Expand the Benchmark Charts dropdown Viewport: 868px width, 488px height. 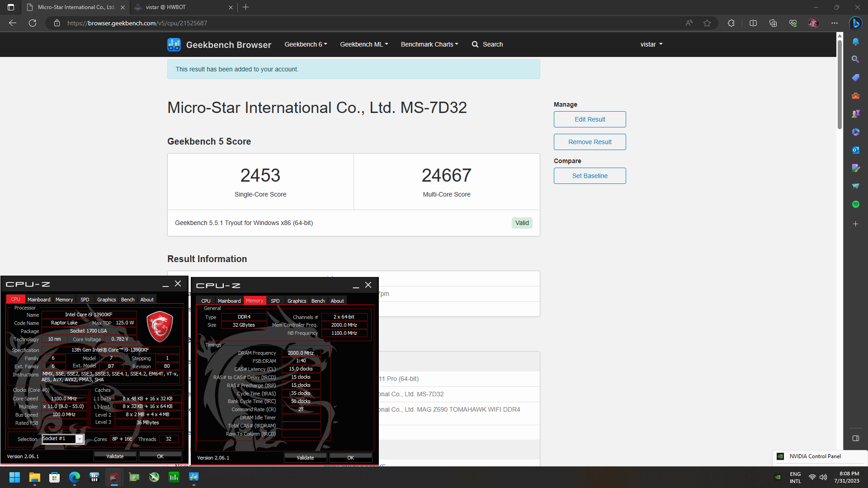pyautogui.click(x=429, y=44)
